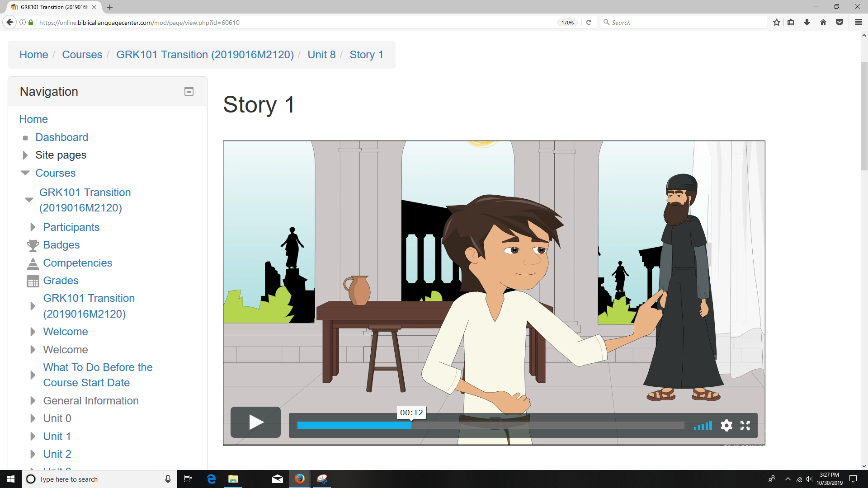The image size is (868, 488).
Task: Click the page vertical scrollbar
Action: click(864, 116)
